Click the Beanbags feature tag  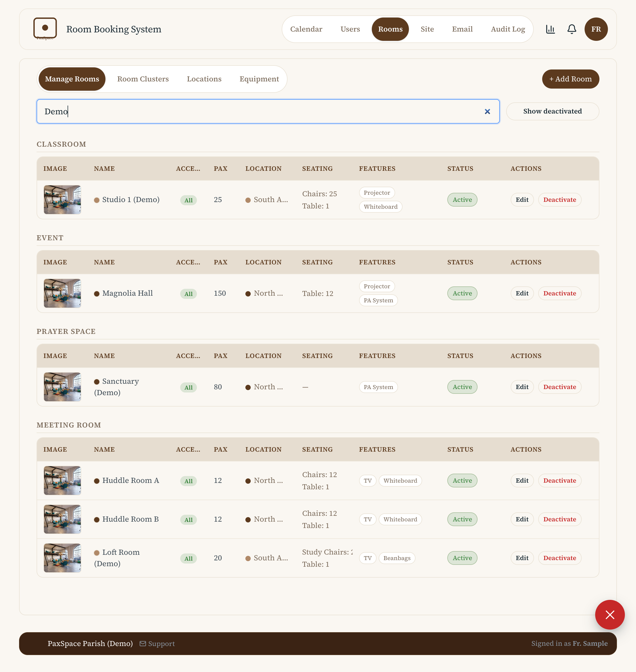click(x=397, y=558)
